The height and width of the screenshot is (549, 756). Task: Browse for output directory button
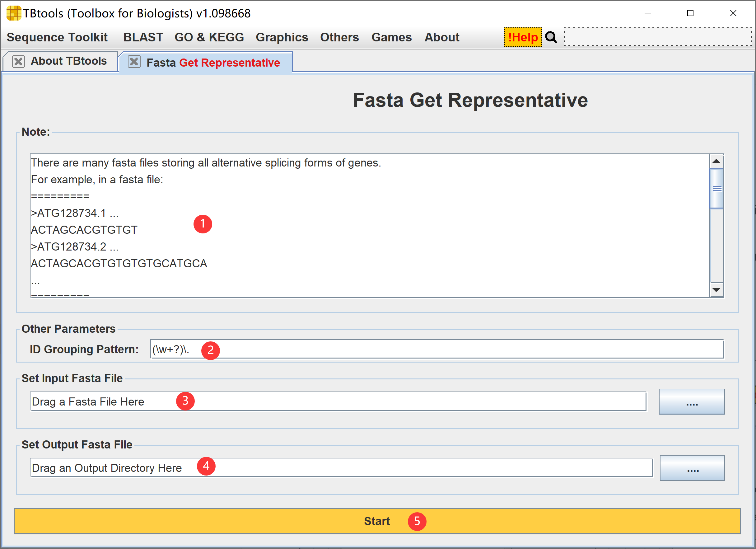(x=692, y=468)
